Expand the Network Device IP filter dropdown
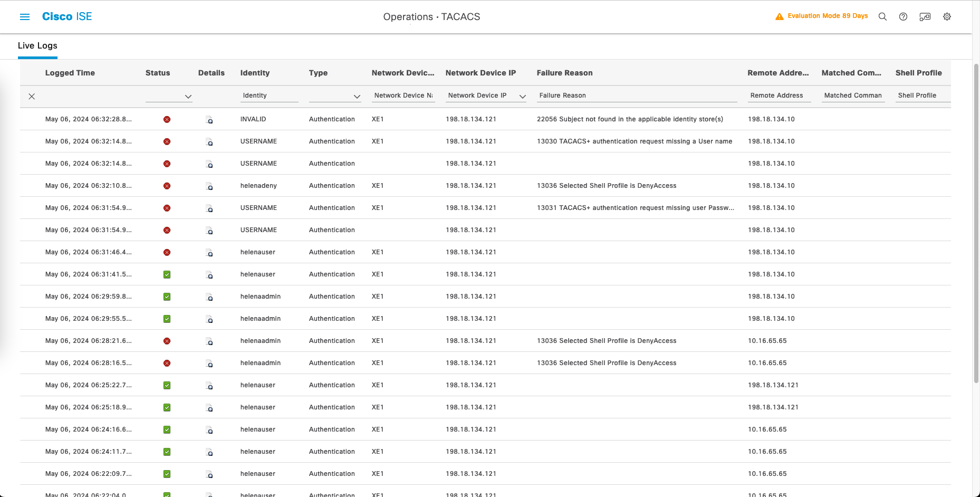980x497 pixels. pyautogui.click(x=522, y=97)
